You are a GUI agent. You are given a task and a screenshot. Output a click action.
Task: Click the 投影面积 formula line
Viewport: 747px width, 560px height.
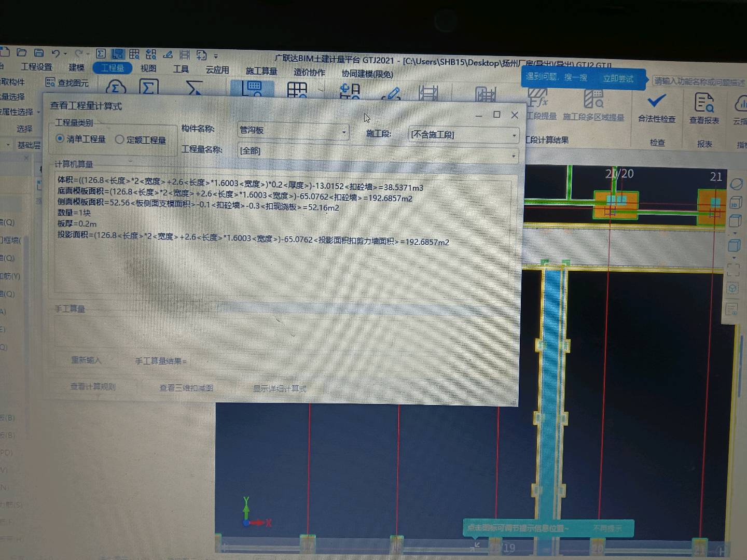253,239
